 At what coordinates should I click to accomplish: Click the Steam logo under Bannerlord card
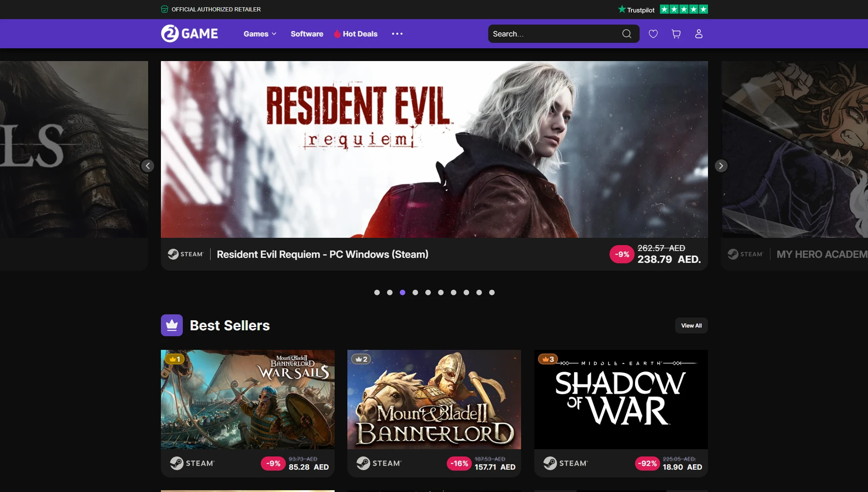point(379,463)
